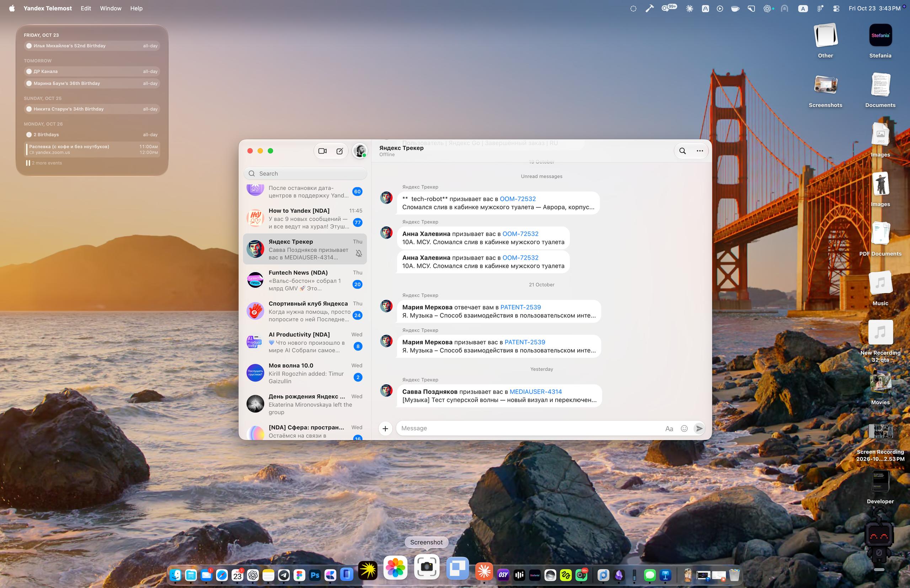The height and width of the screenshot is (588, 910).
Task: Open profile avatar in messenger header
Action: (x=360, y=151)
